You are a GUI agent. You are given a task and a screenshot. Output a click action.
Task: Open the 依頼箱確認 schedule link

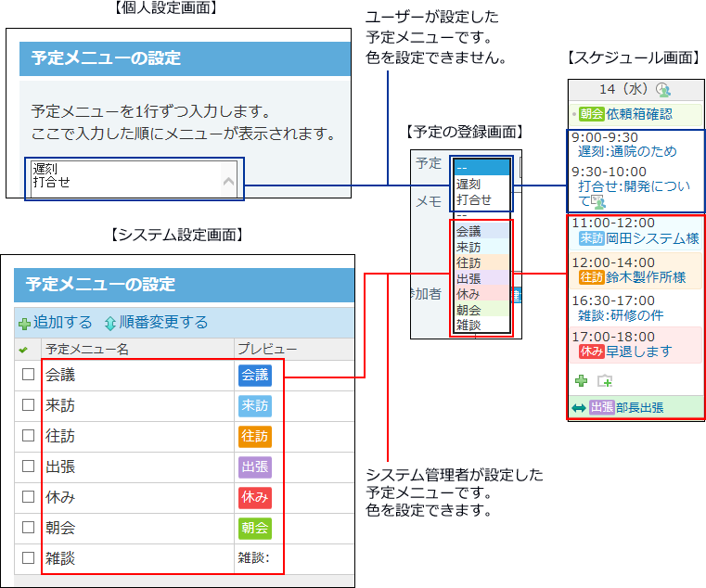[639, 114]
